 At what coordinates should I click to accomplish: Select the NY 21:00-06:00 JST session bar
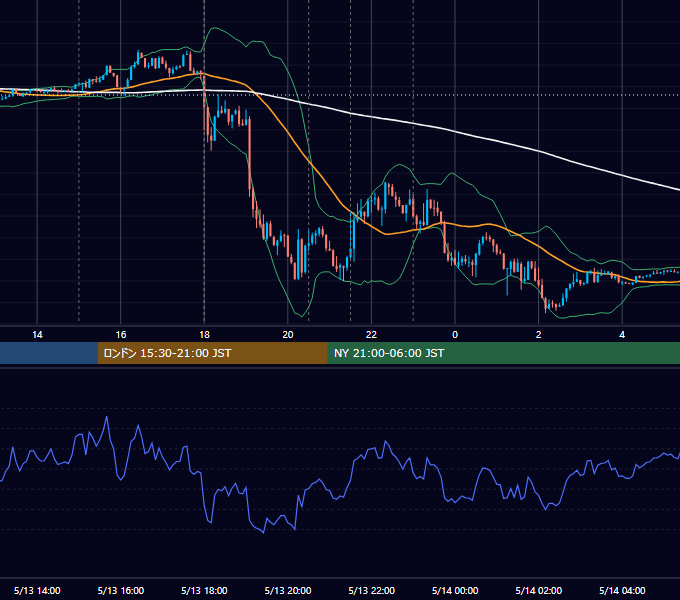tap(503, 353)
